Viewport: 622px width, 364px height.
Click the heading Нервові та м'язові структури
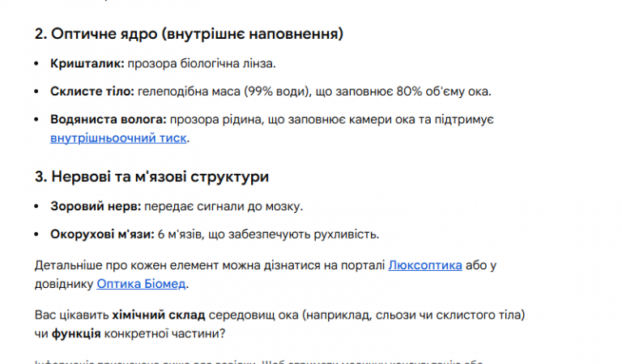(x=151, y=176)
